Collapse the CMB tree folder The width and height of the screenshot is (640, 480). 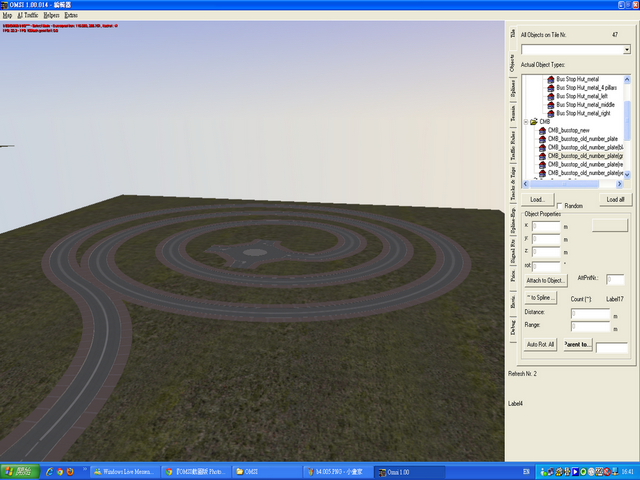pyautogui.click(x=526, y=122)
